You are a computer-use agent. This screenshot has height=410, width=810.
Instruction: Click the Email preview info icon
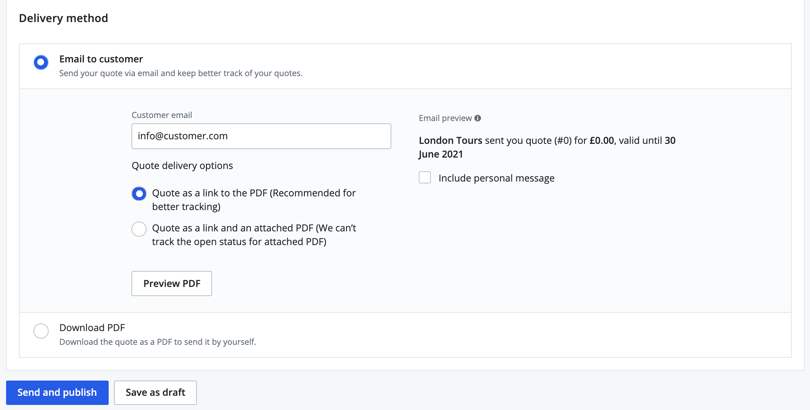pos(478,118)
